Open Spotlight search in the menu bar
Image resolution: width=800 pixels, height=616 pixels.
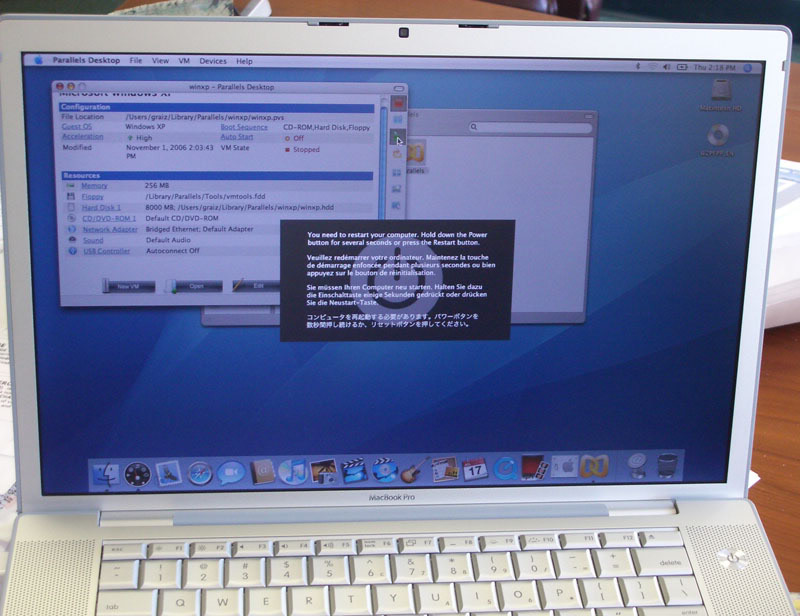click(x=748, y=68)
